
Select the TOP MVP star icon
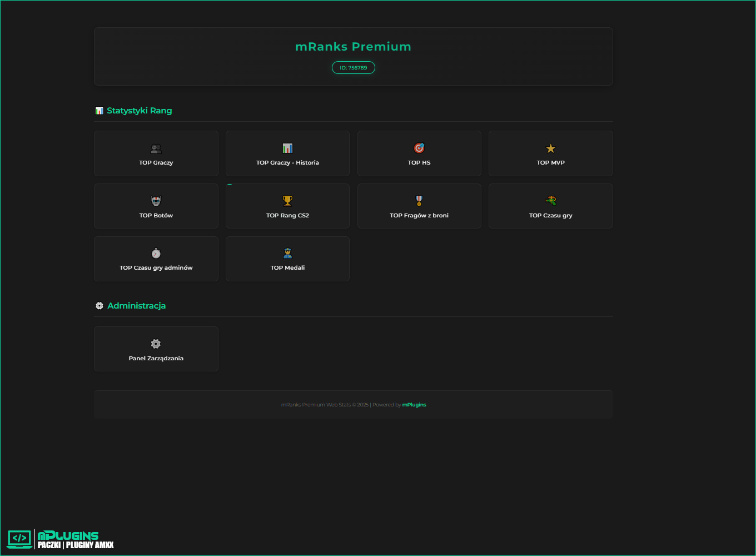tap(550, 148)
